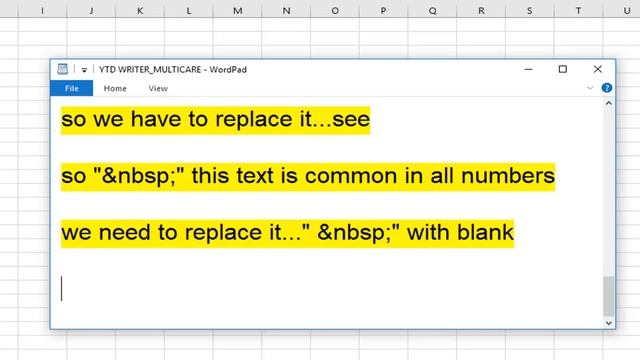Click WordPad title "YTD WRITER_MULTICARE - WordPad"
The width and height of the screenshot is (640, 360).
tap(173, 70)
